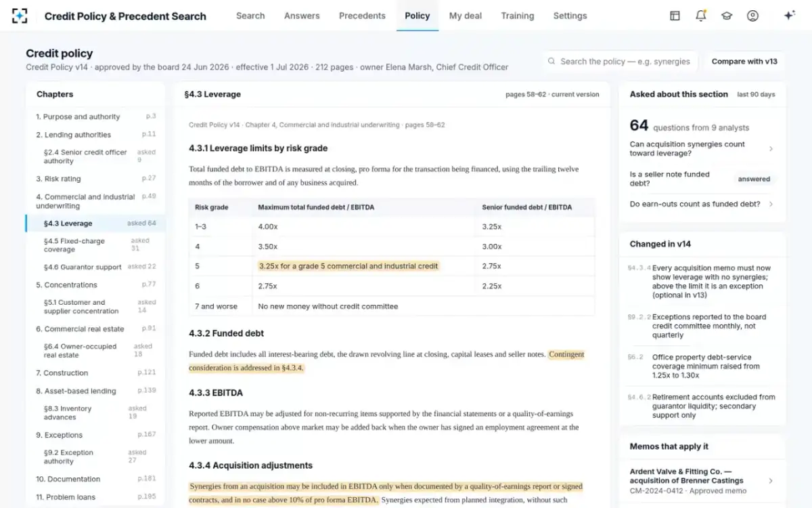Open the Precedents tab
812x508 pixels.
pos(362,16)
